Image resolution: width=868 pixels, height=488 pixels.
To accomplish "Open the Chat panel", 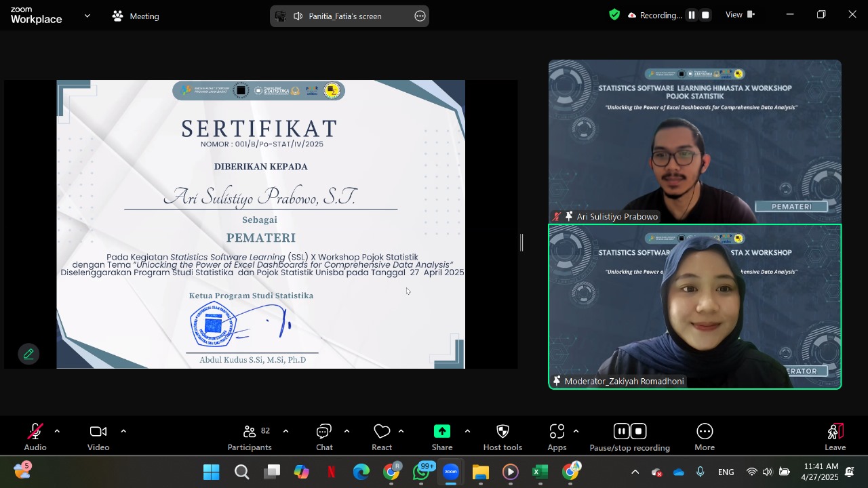I will click(324, 437).
